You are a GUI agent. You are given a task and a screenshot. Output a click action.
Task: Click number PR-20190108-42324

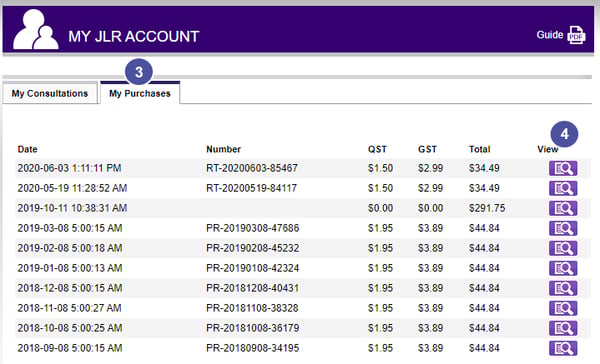(x=253, y=268)
